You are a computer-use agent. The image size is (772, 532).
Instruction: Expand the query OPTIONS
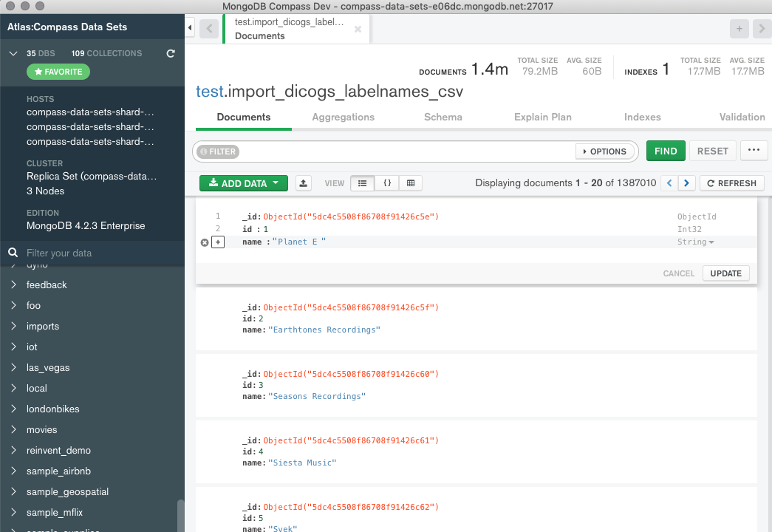(x=604, y=151)
